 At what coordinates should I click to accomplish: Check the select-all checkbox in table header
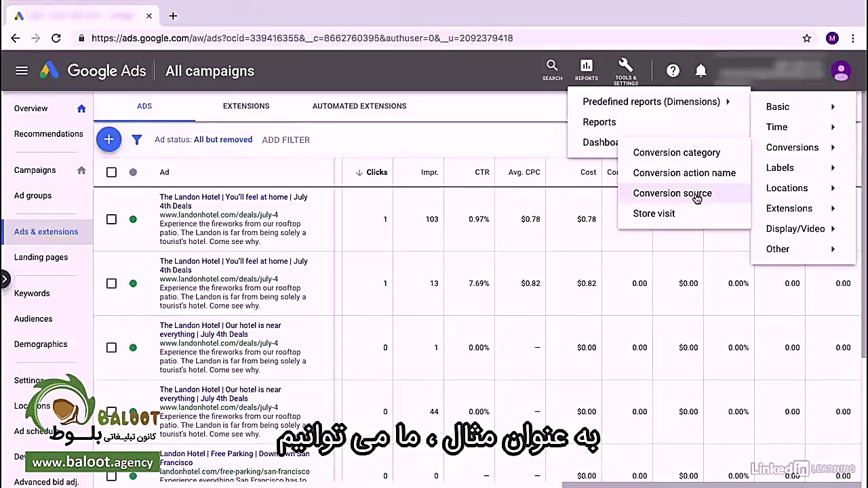pos(111,171)
